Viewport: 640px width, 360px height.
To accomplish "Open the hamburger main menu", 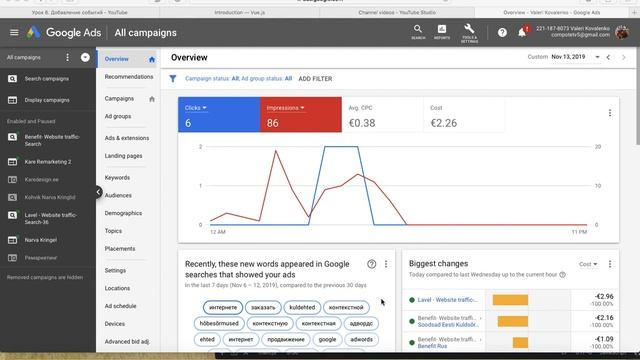I will (x=14, y=33).
